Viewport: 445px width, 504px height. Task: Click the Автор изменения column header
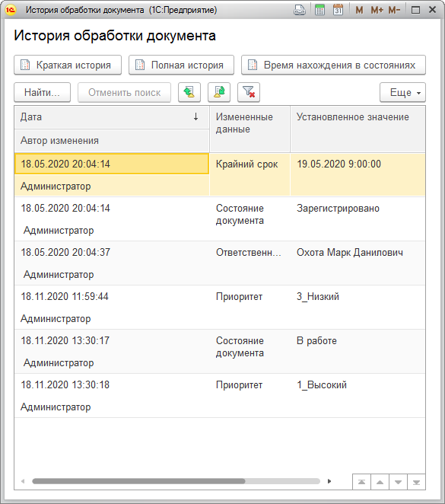[112, 141]
